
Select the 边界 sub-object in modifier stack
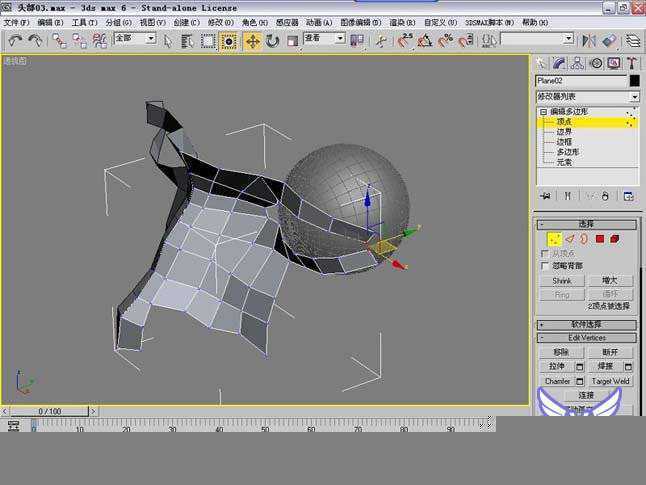564,132
